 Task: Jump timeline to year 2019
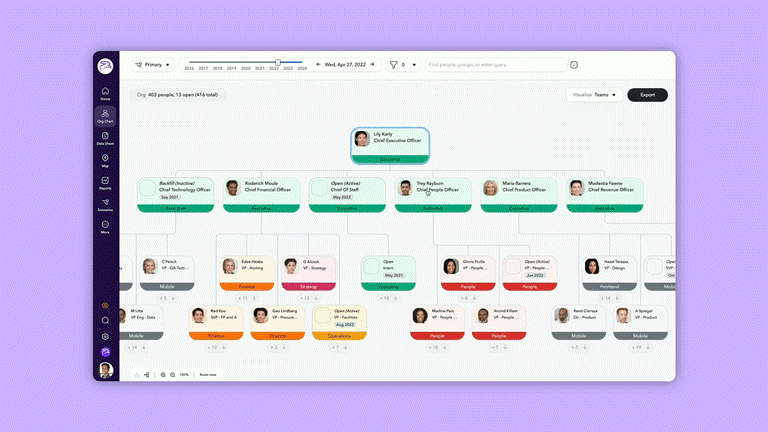(232, 69)
